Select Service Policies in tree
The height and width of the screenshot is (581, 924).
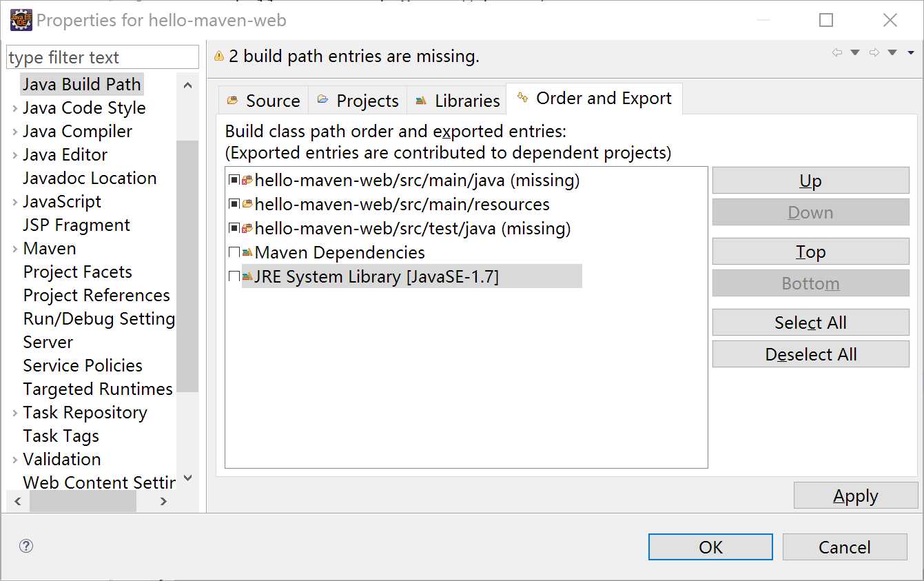83,366
